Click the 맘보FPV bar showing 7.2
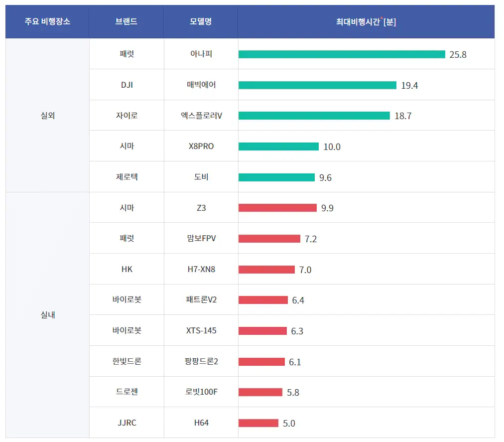The height and width of the screenshot is (442, 504). (x=269, y=239)
